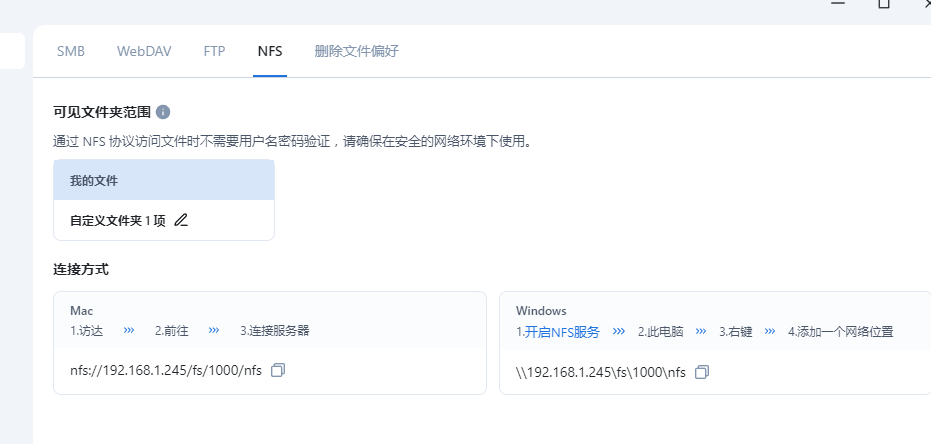Image resolution: width=931 pixels, height=444 pixels.
Task: Click the chevron arrow after 2.前往
Action: (213, 330)
